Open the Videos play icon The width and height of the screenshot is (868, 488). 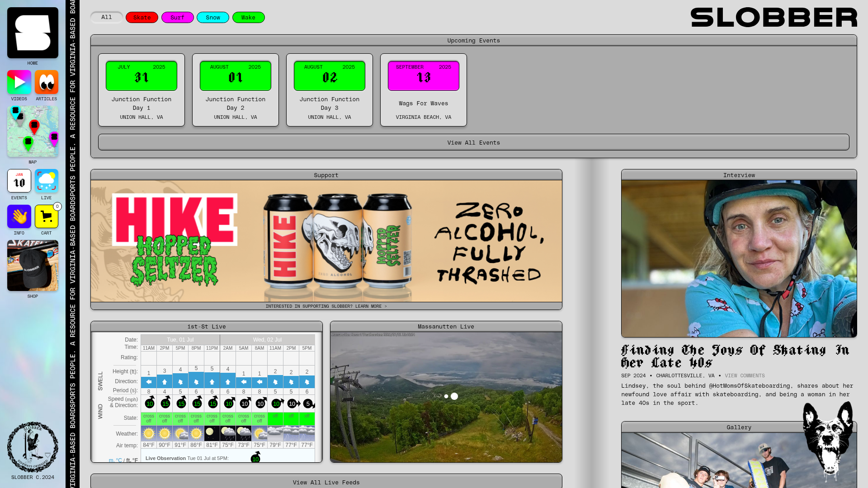tap(19, 82)
